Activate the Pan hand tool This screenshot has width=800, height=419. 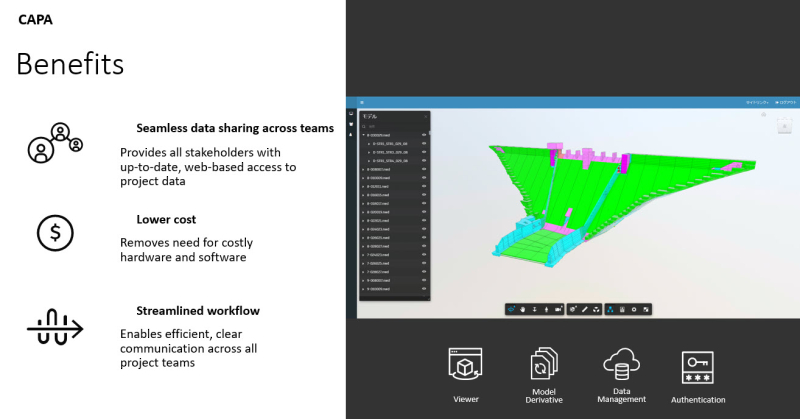[x=522, y=309]
